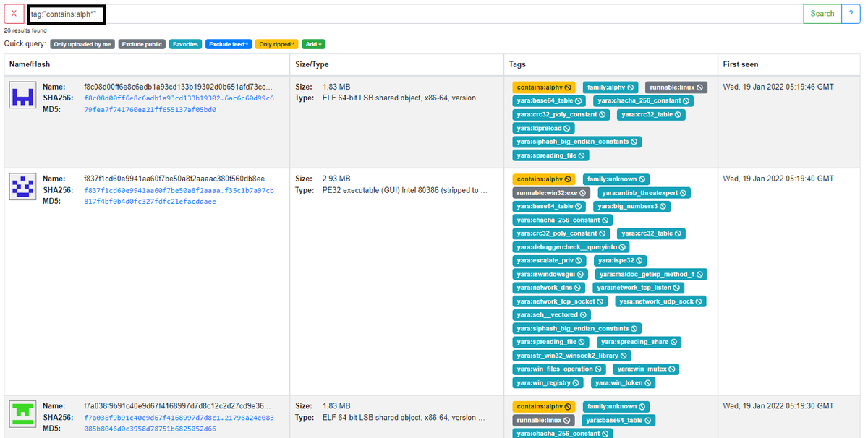The width and height of the screenshot is (868, 438).
Task: Click date 'Wed, 19 Jan 2022 05:19:46 GMT'
Action: [x=778, y=87]
